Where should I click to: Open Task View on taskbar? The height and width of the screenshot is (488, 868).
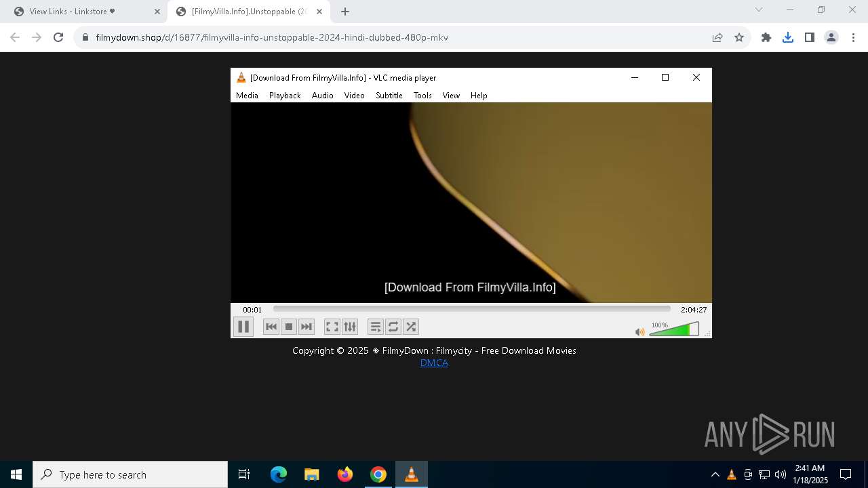pyautogui.click(x=244, y=474)
